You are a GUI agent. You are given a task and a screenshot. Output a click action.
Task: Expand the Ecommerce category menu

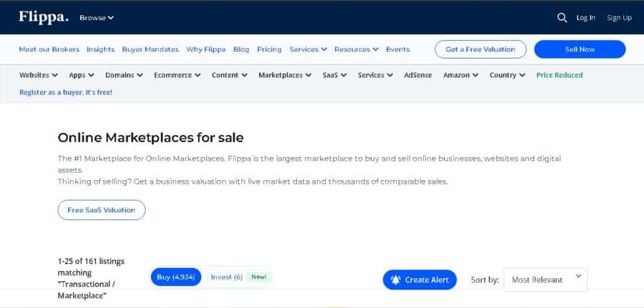click(177, 75)
